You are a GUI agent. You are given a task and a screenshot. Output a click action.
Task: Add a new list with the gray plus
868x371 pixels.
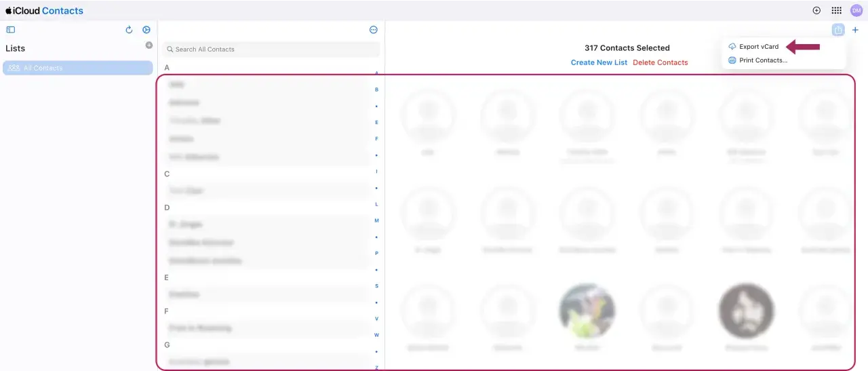click(149, 45)
